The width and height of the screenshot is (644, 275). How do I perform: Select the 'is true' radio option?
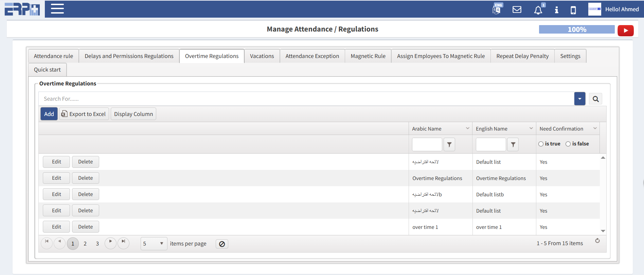[541, 144]
